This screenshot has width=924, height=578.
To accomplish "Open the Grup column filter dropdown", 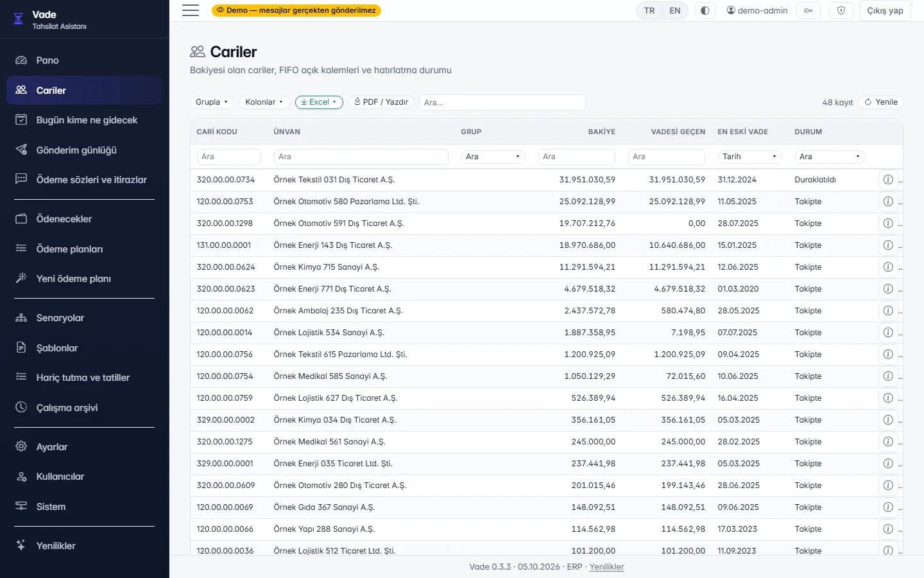I will (493, 157).
